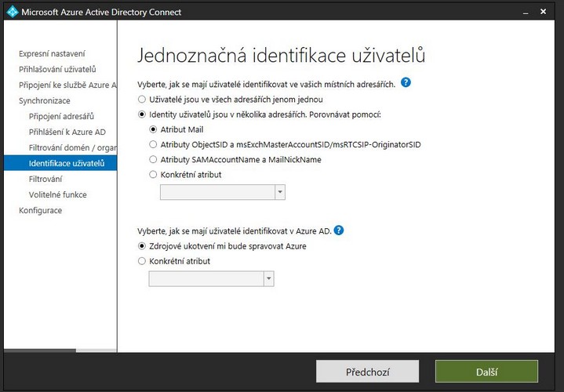Minimize the Azure AD Connect window
This screenshot has height=392, width=564.
[526, 13]
